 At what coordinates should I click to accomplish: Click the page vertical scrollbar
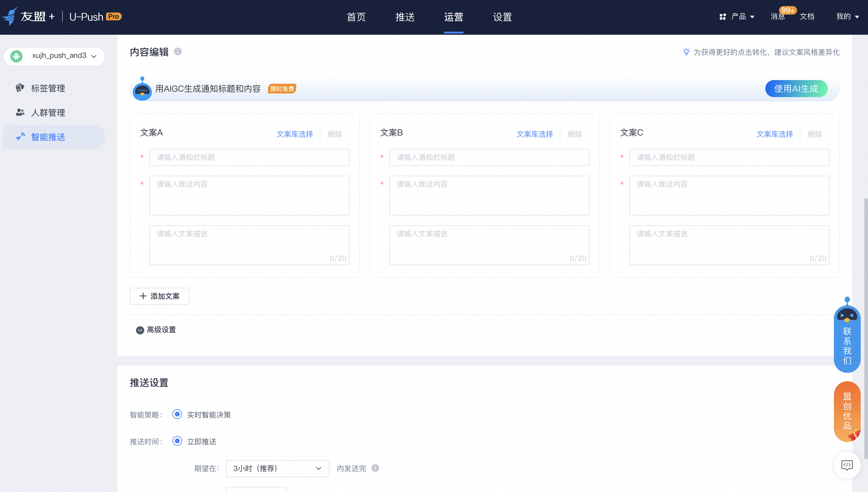866,329
